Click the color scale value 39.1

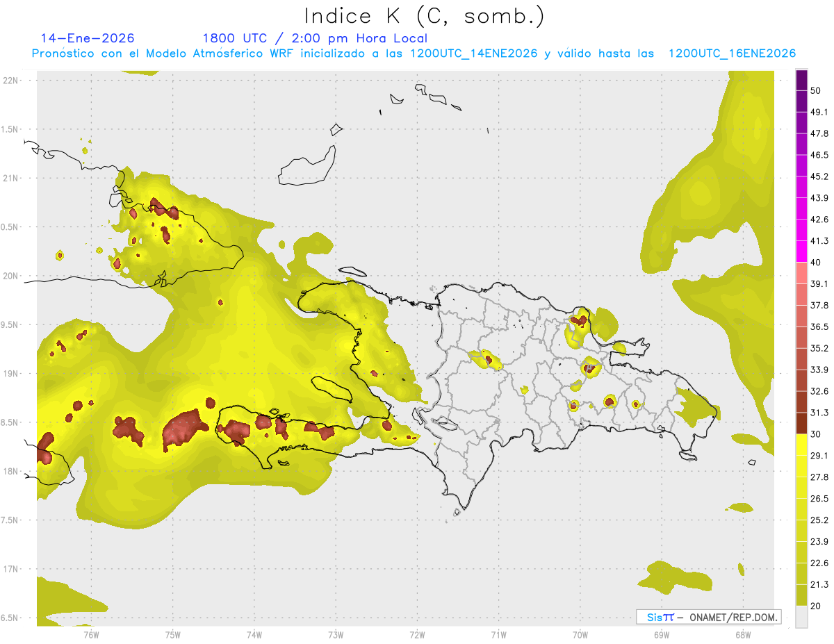(819, 284)
